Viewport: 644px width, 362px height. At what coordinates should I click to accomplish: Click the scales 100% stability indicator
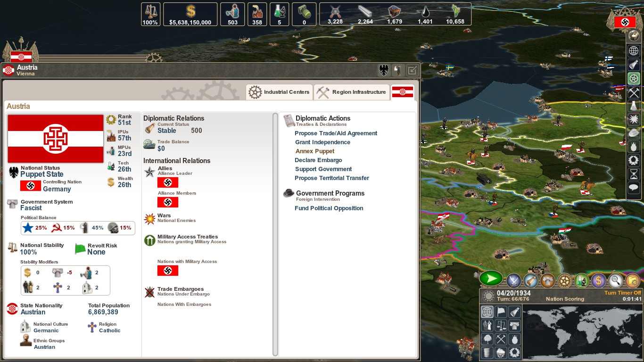coord(150,14)
